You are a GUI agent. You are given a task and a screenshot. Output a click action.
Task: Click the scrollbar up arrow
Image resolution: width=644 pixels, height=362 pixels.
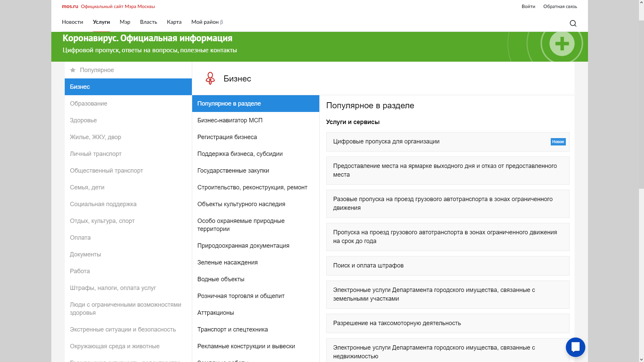[641, 3]
